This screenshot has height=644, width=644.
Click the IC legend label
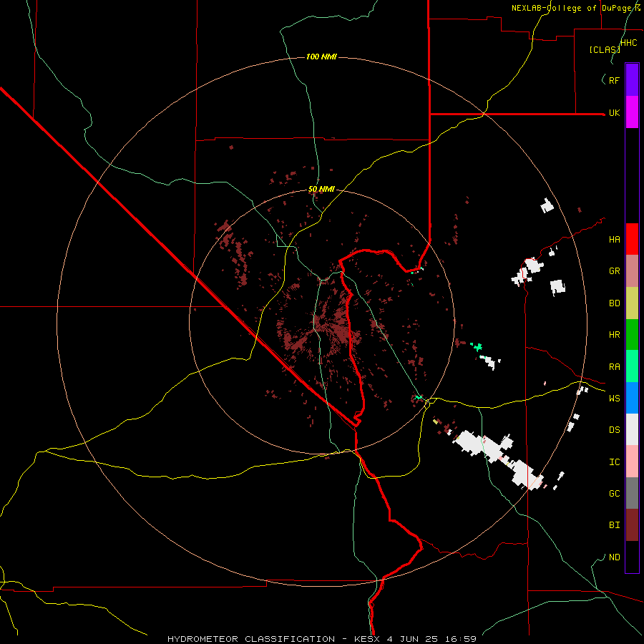[615, 462]
